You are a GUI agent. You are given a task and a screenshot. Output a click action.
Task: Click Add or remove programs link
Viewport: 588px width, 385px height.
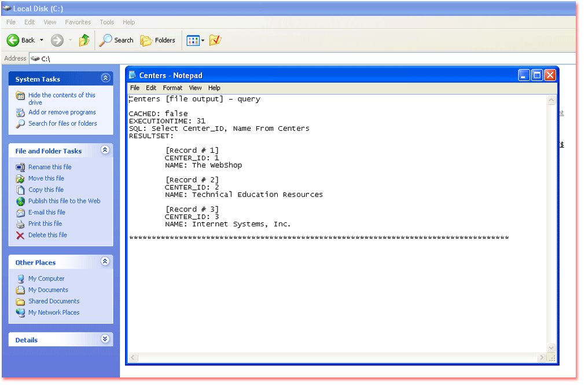pos(63,112)
